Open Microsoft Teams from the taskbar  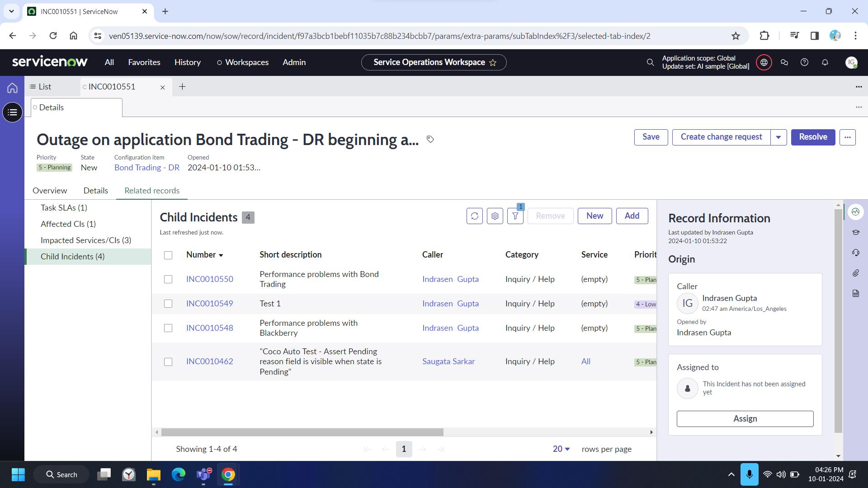[x=203, y=474]
